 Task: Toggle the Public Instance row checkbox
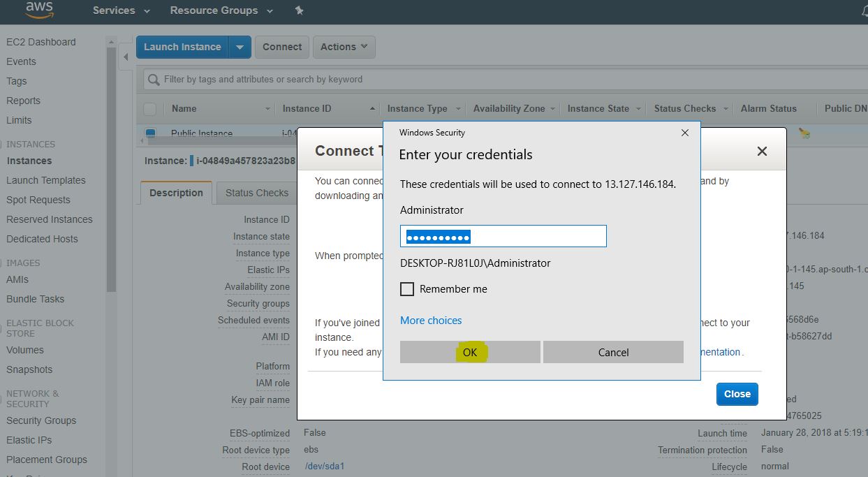(x=150, y=133)
